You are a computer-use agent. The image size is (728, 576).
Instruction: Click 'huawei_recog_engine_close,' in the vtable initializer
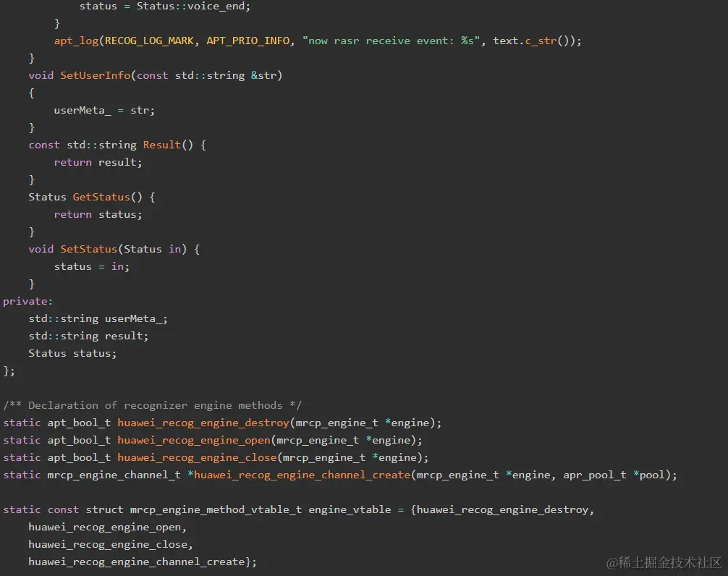111,544
